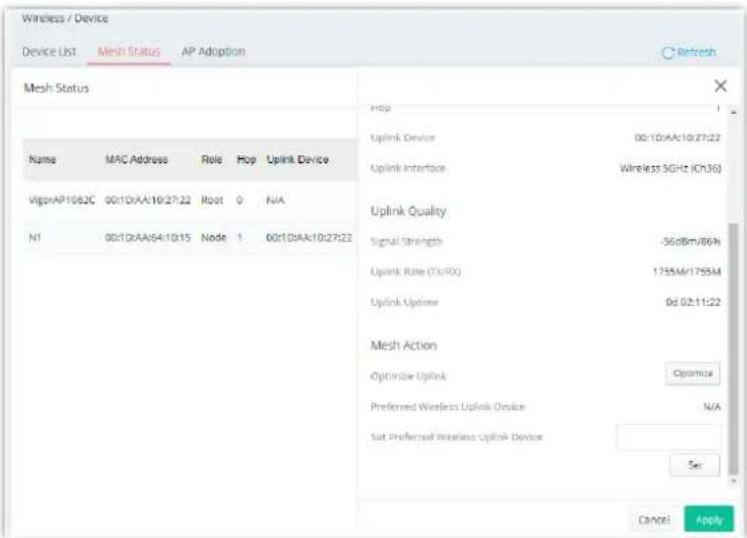Click the detail panel vertical scrollbar

click(734, 349)
